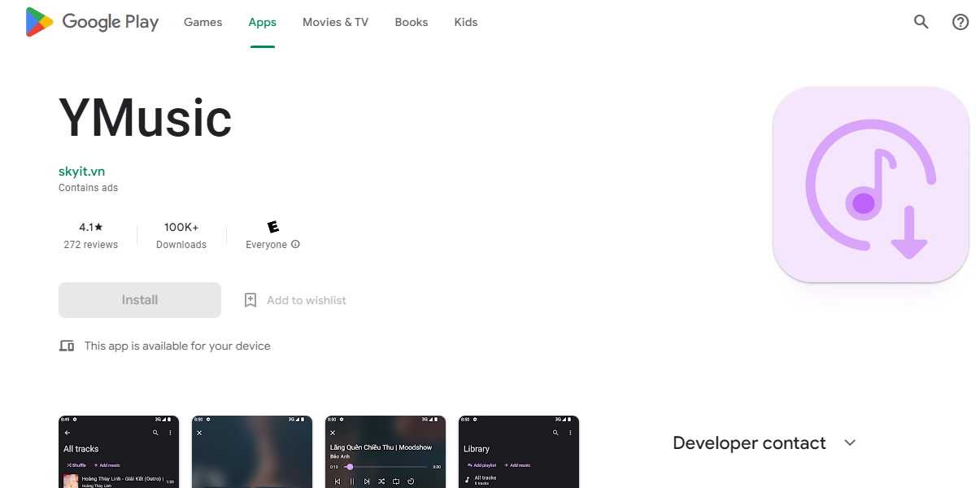Click the Everyone content rating E badge
The image size is (980, 488).
click(x=273, y=227)
